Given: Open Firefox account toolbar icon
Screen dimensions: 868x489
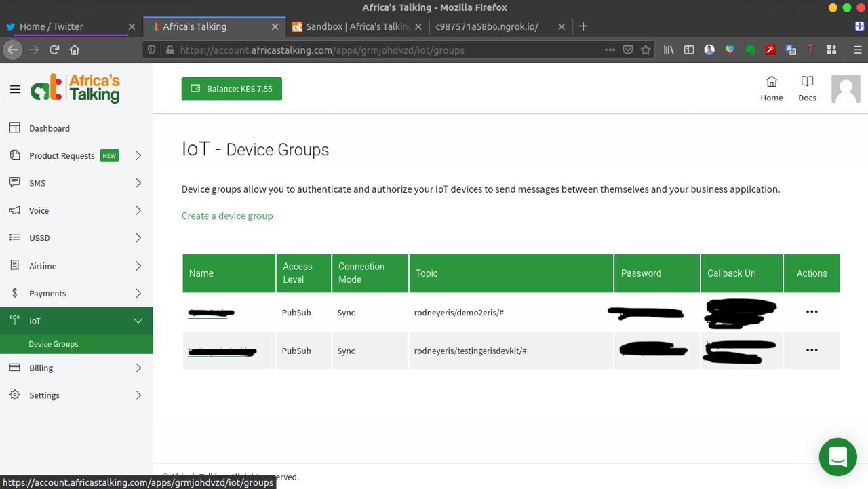Looking at the screenshot, I should [709, 50].
